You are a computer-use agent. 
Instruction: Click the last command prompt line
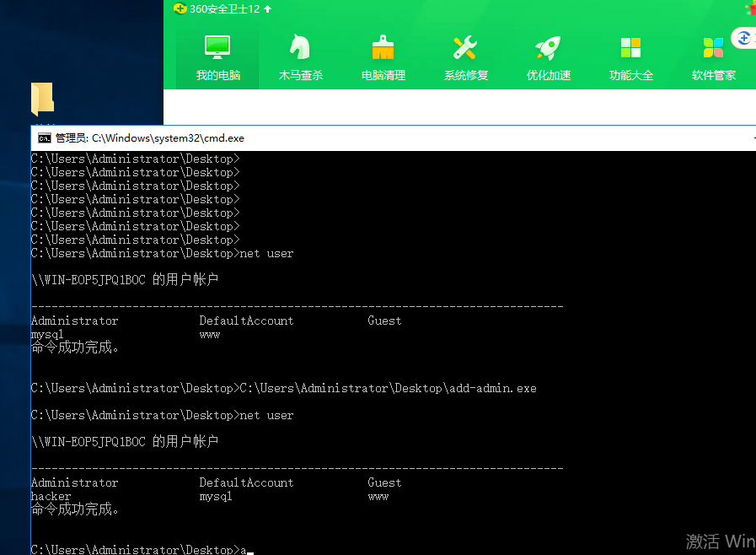pyautogui.click(x=142, y=549)
